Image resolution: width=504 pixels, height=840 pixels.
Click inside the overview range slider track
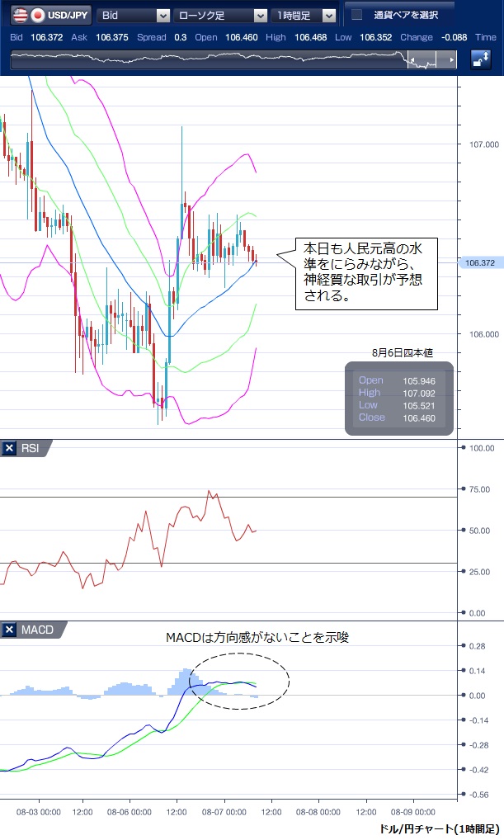(x=206, y=60)
